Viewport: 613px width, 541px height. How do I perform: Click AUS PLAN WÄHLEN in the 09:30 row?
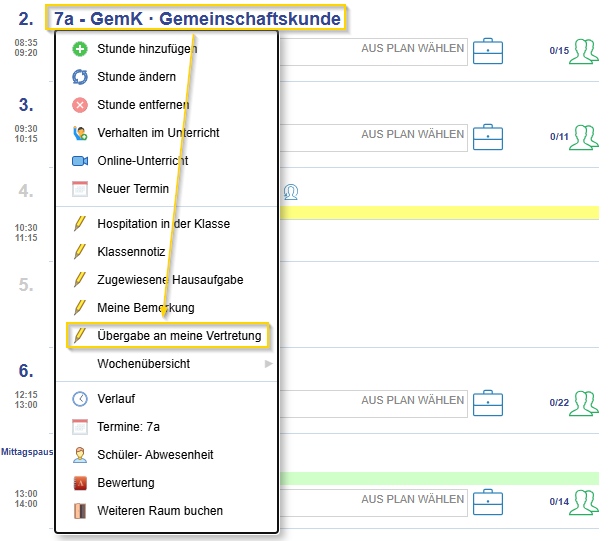point(412,134)
